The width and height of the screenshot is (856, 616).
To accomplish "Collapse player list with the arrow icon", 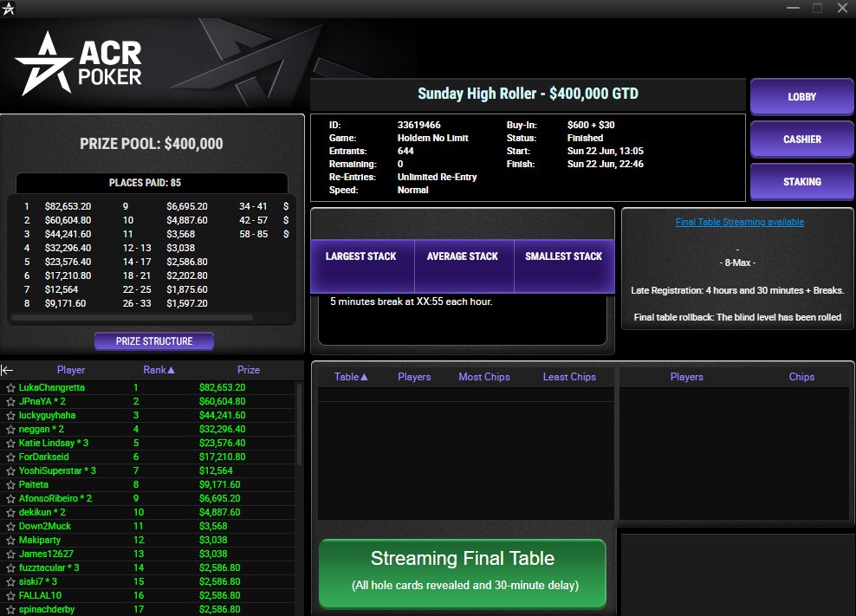I will [7, 370].
